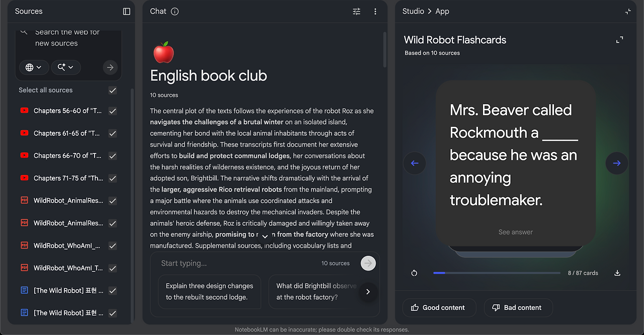Click PDF icon of WildRobot_WhoAmI_ source

pyautogui.click(x=24, y=245)
